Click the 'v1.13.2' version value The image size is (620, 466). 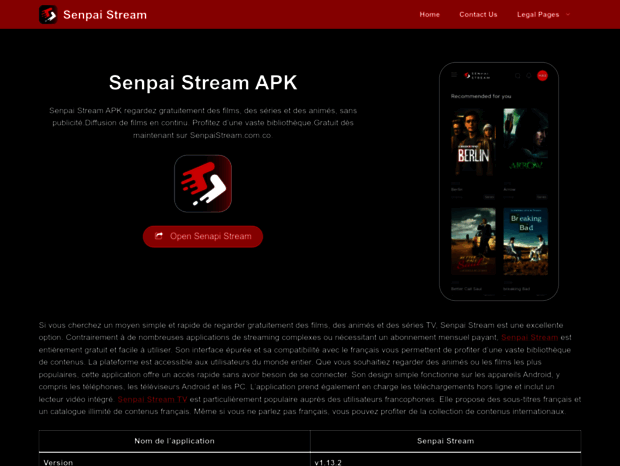pyautogui.click(x=328, y=462)
